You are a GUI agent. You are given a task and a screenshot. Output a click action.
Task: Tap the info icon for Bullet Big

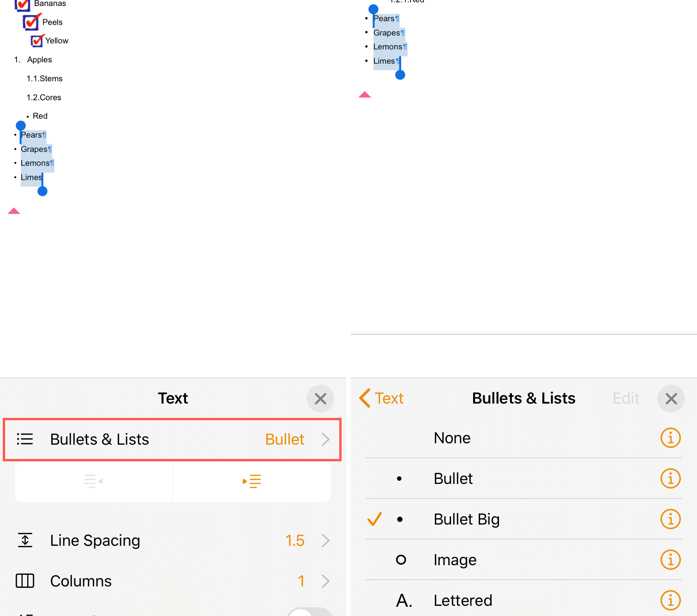click(x=670, y=519)
